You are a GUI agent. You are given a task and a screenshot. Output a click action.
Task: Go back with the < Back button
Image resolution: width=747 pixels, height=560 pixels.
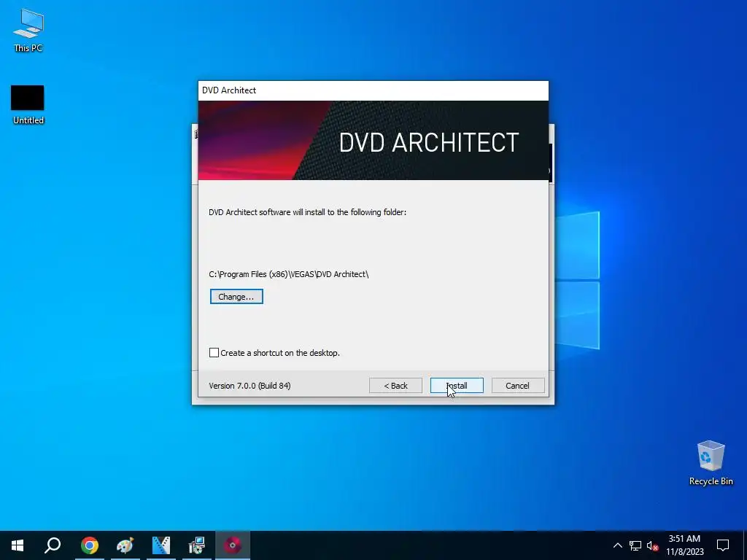click(395, 386)
